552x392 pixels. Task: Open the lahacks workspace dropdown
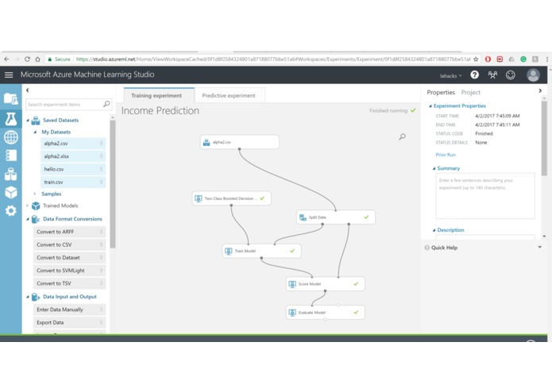tap(450, 75)
